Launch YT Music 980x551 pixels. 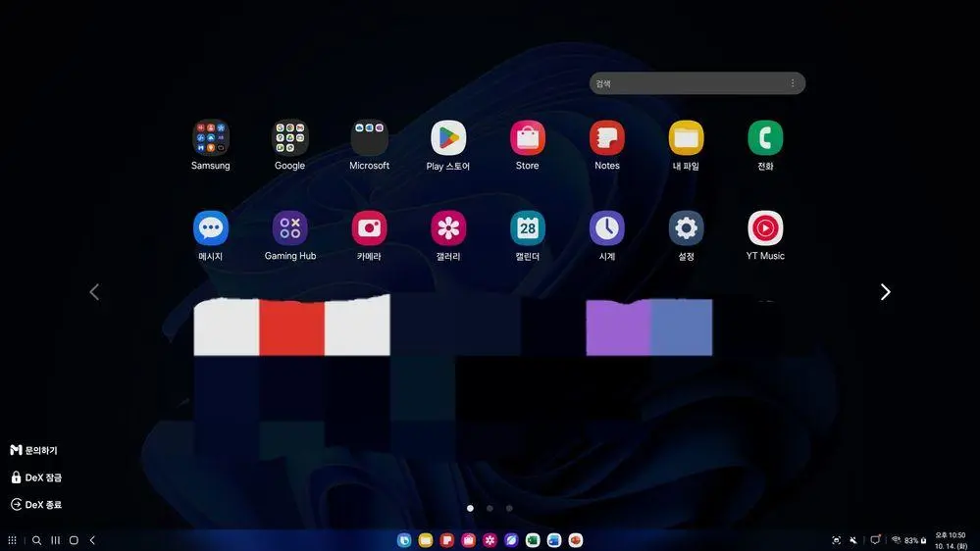[765, 228]
